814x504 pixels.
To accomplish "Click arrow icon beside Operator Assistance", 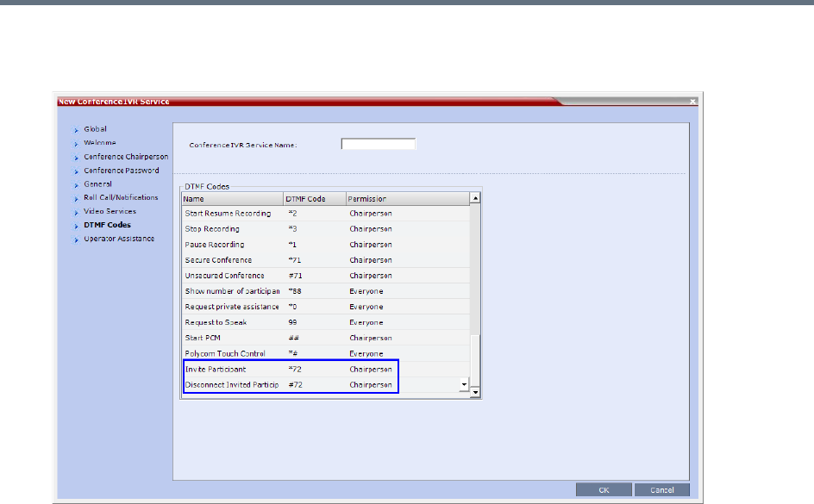I will pyautogui.click(x=76, y=240).
